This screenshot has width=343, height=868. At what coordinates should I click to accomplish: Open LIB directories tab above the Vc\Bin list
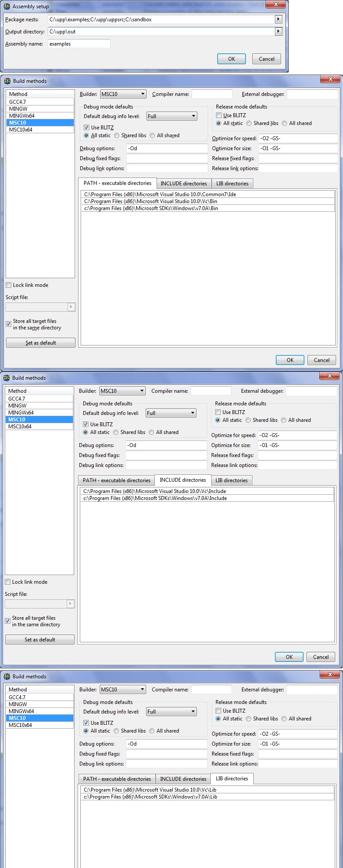[x=232, y=184]
